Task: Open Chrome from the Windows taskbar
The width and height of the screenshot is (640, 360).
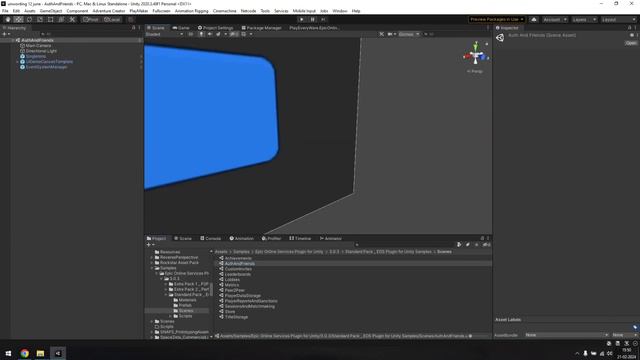Action: point(24,353)
